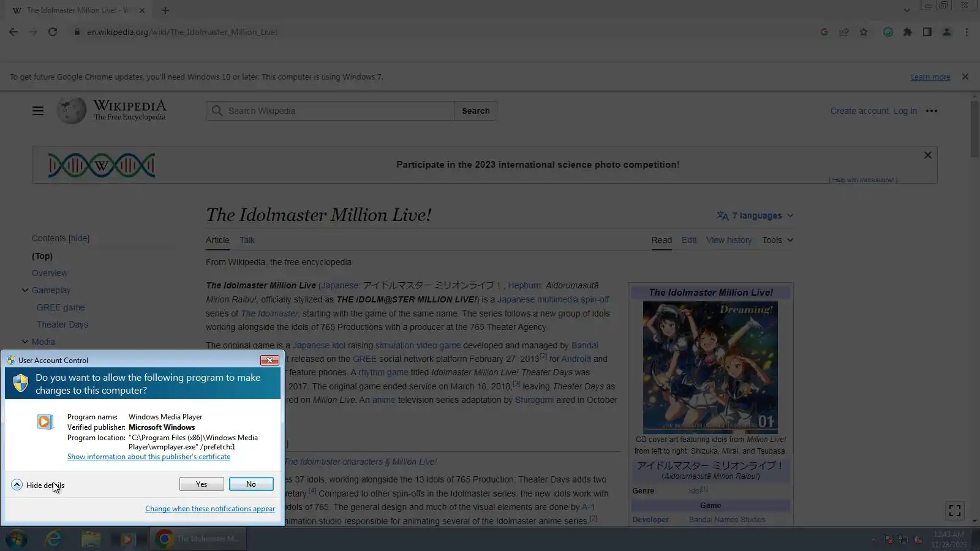Go back in Chrome browser
Screen dimensions: 980x551
tap(13, 32)
